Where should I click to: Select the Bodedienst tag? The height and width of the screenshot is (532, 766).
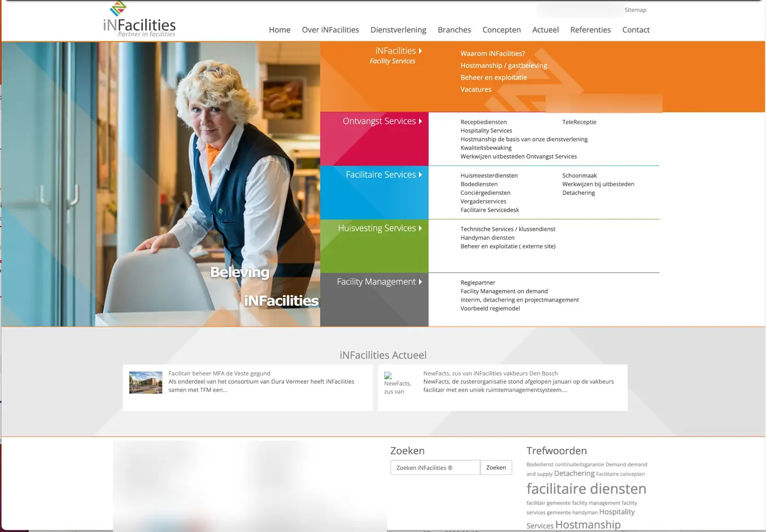[x=539, y=465]
